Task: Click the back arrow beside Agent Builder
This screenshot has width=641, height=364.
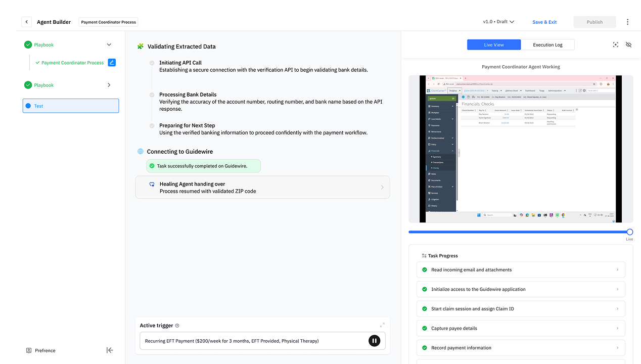Action: [26, 22]
